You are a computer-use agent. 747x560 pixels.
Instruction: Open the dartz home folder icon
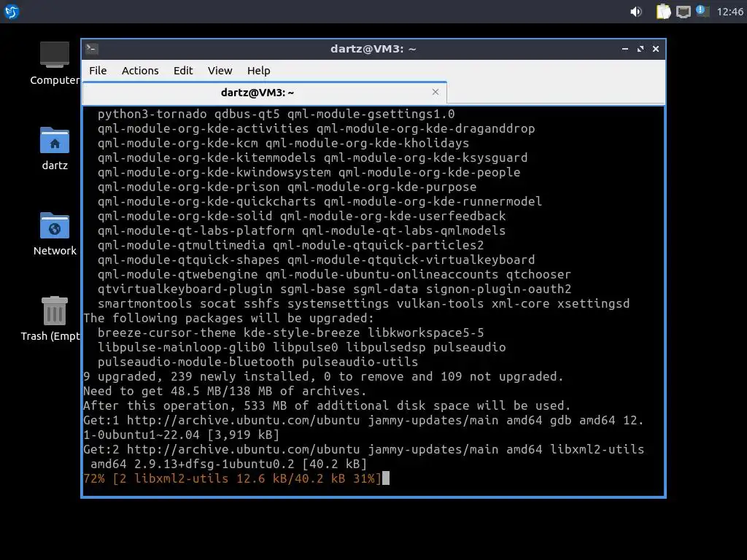point(54,149)
